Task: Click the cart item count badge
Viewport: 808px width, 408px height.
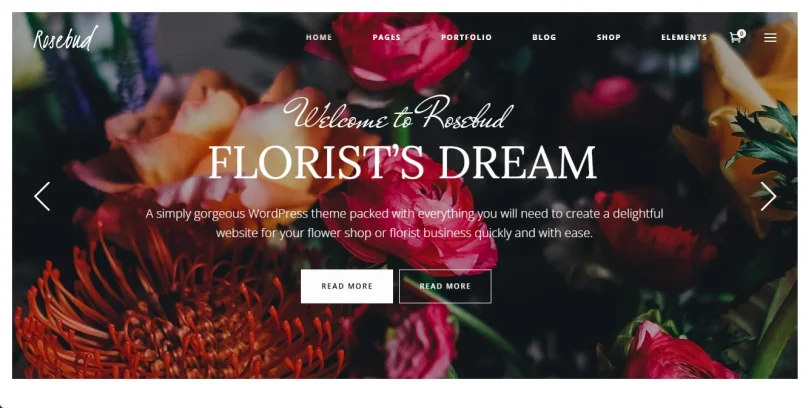Action: pos(742,33)
